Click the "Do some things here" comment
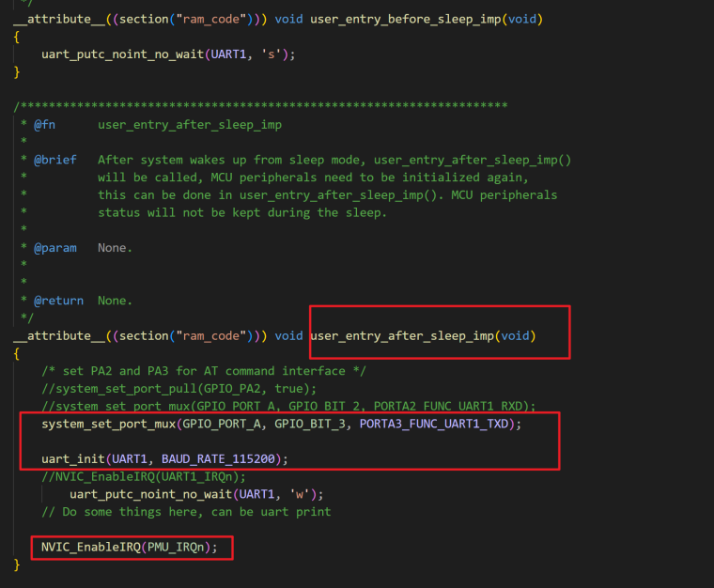Image resolution: width=714 pixels, height=588 pixels. (186, 511)
